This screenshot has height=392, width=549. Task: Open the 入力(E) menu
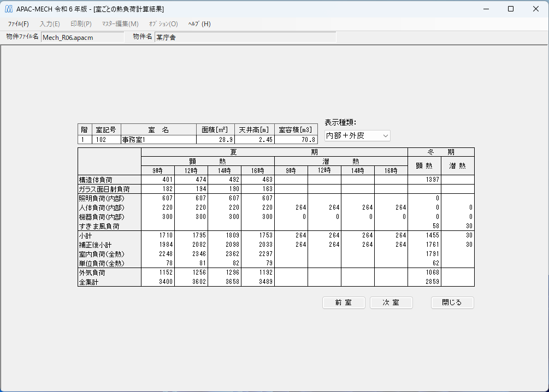pyautogui.click(x=49, y=24)
